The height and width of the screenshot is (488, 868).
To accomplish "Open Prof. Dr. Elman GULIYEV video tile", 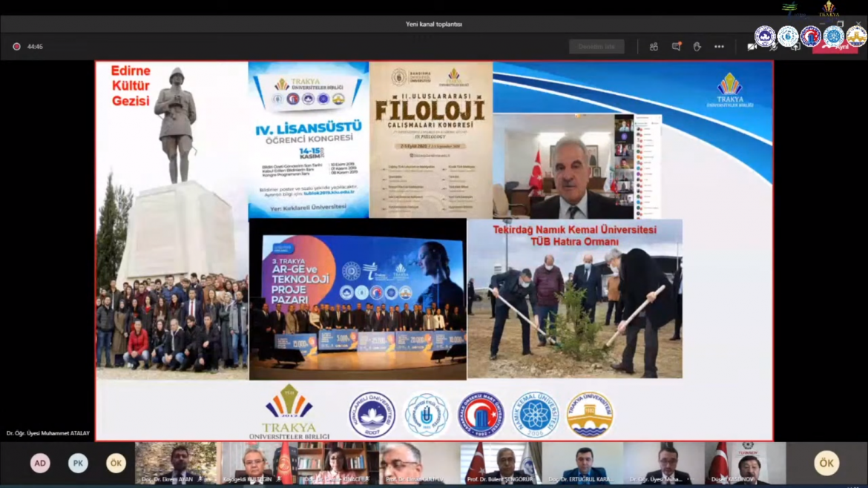I will [x=420, y=463].
